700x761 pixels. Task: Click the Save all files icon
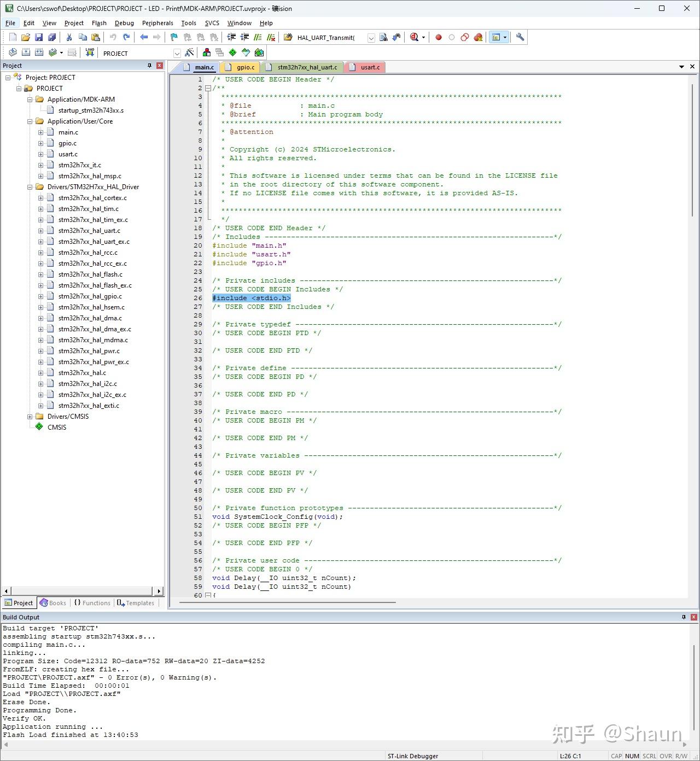point(52,37)
